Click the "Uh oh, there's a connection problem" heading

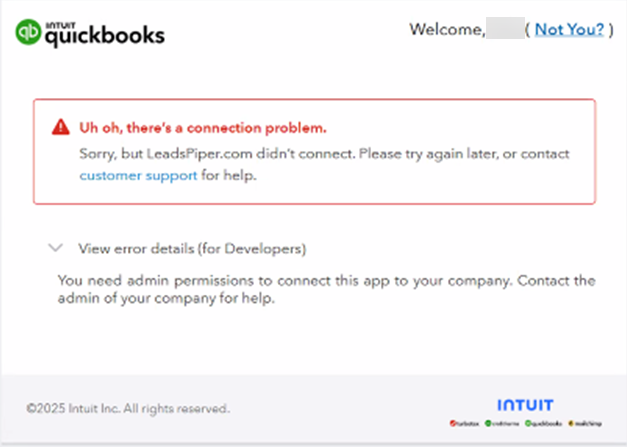click(203, 128)
